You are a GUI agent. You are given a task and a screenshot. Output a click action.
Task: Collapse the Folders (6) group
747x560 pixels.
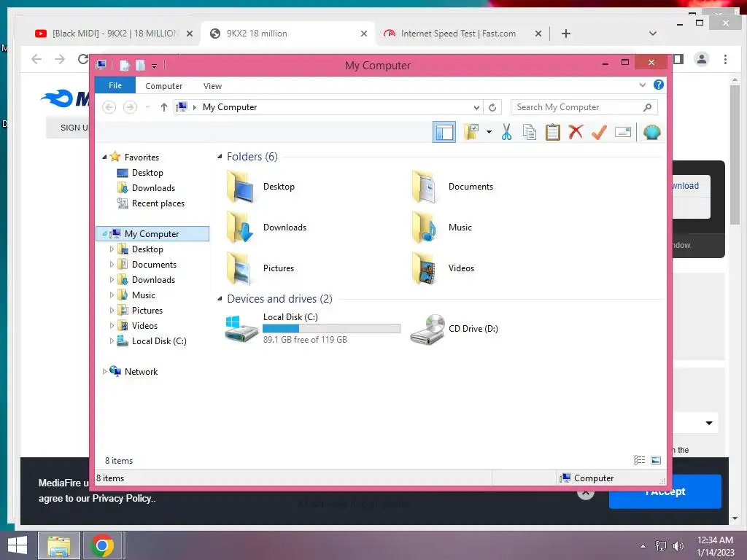click(x=220, y=157)
